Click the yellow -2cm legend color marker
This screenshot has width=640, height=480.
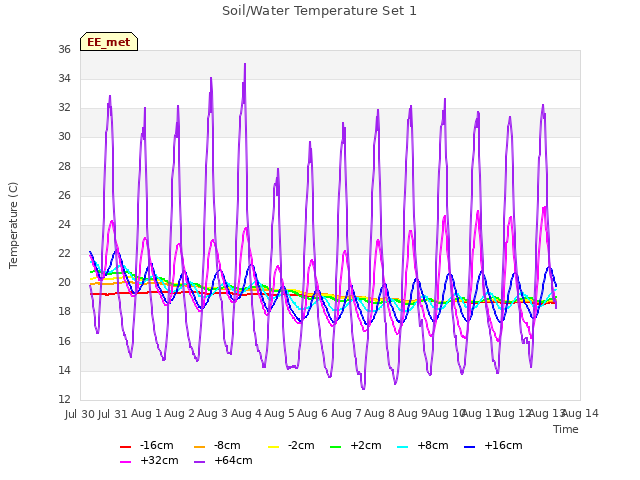click(273, 447)
